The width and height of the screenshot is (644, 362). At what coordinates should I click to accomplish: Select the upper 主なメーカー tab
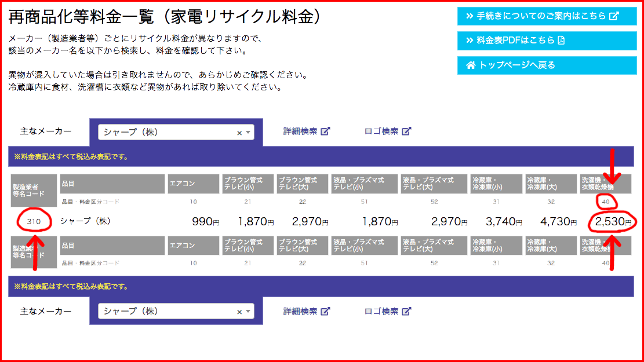click(x=46, y=131)
